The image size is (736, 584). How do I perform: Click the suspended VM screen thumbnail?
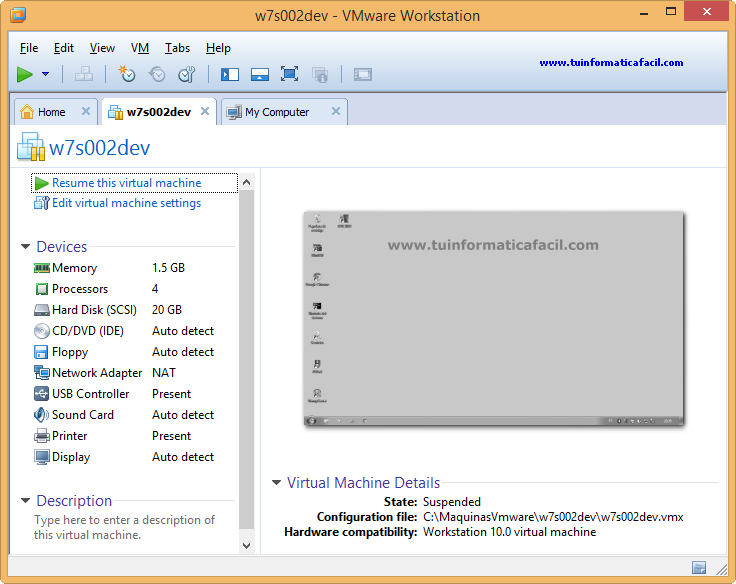493,319
